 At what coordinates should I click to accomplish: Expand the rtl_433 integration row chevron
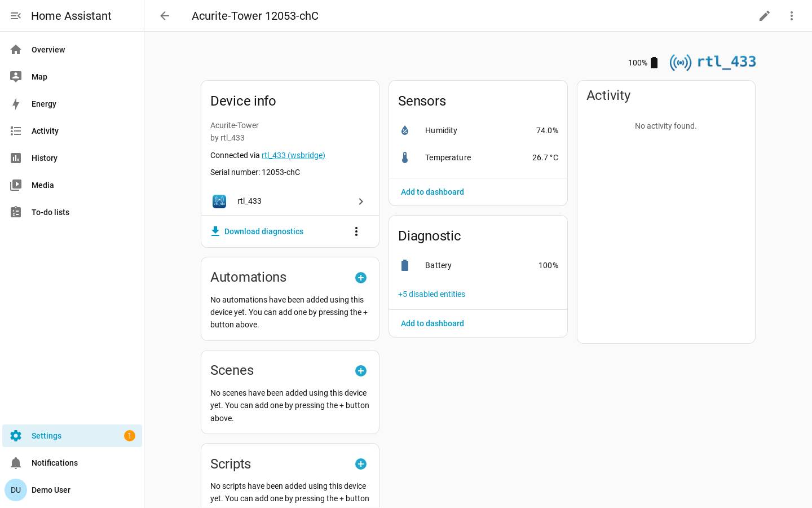click(361, 202)
